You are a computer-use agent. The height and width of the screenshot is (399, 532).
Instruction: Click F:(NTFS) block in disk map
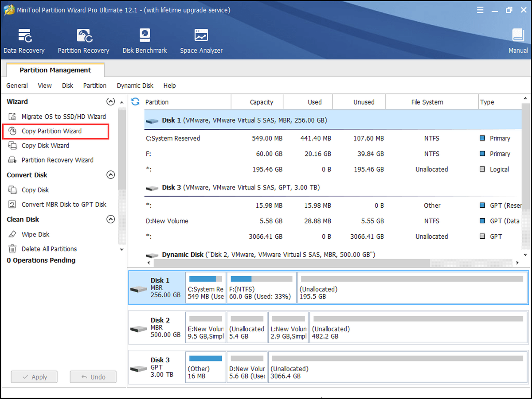pyautogui.click(x=262, y=287)
